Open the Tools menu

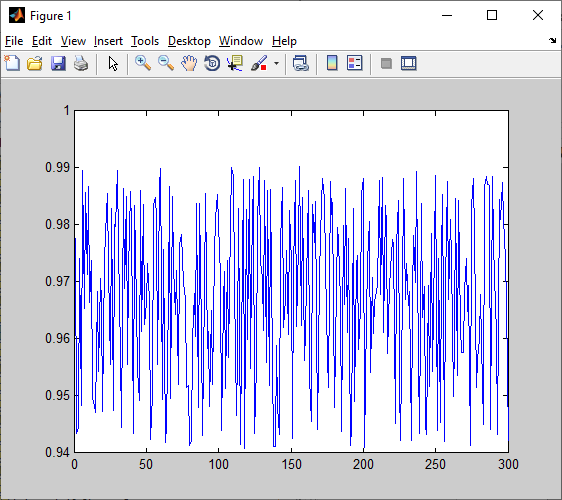pos(145,41)
